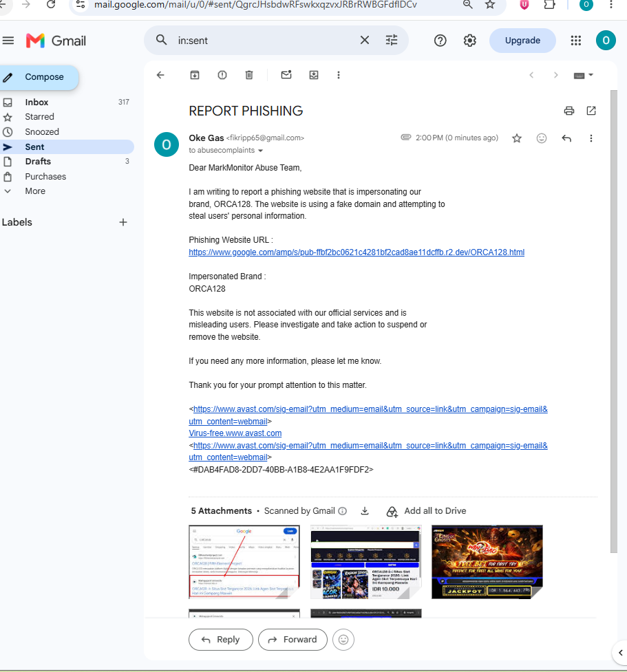Bookmark this tab with the star icon
Viewport: 627px width, 672px height.
click(x=490, y=4)
